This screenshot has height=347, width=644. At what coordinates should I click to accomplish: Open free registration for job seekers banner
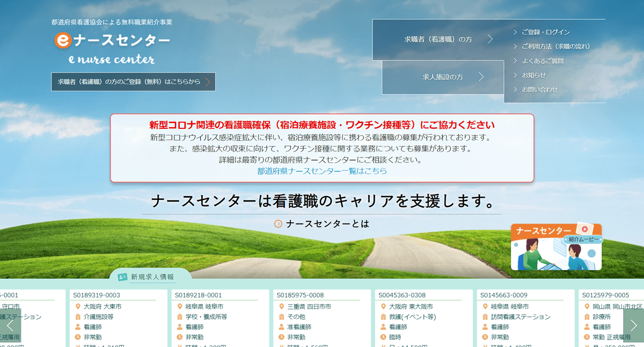point(134,82)
